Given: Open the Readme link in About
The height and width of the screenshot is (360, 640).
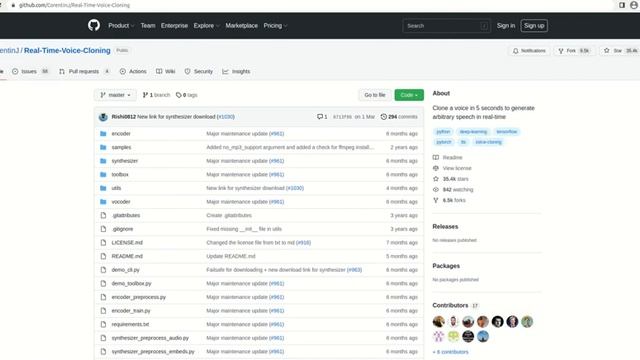Looking at the screenshot, I should 448,158.
